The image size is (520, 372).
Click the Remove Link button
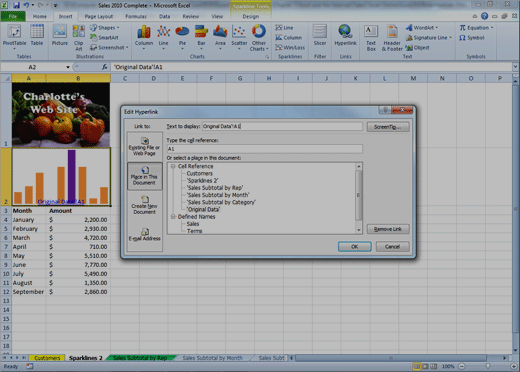click(x=388, y=229)
